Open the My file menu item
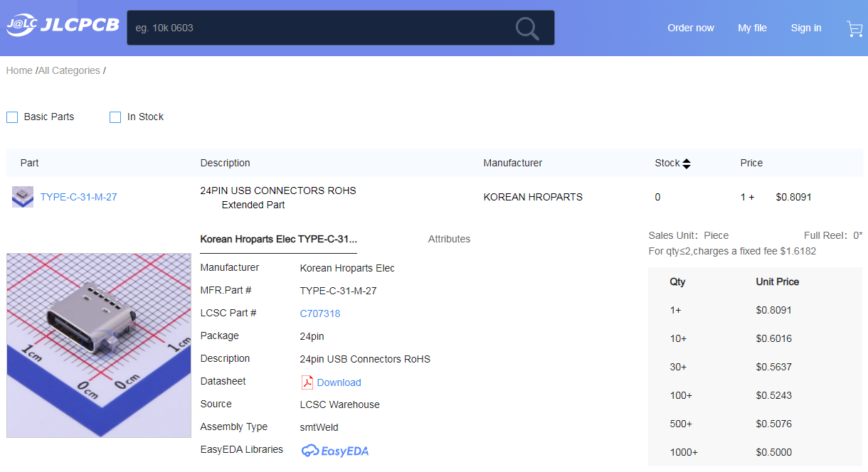This screenshot has width=868, height=472. [752, 28]
